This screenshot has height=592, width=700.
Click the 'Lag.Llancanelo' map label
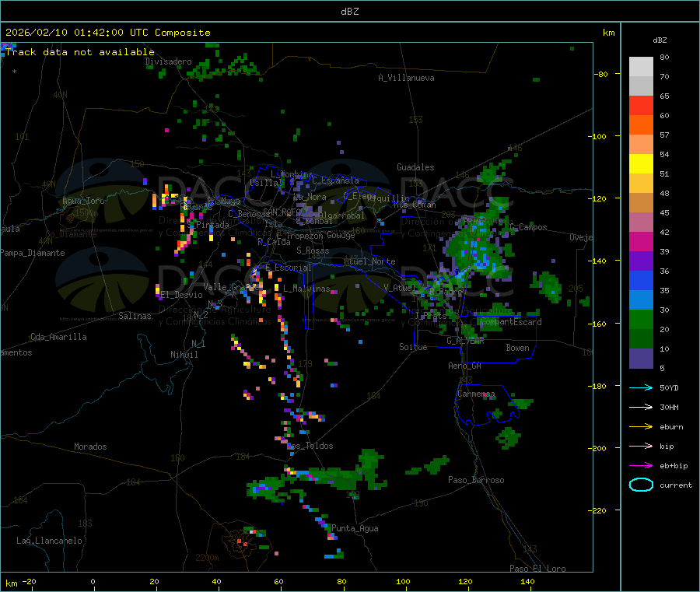point(50,541)
